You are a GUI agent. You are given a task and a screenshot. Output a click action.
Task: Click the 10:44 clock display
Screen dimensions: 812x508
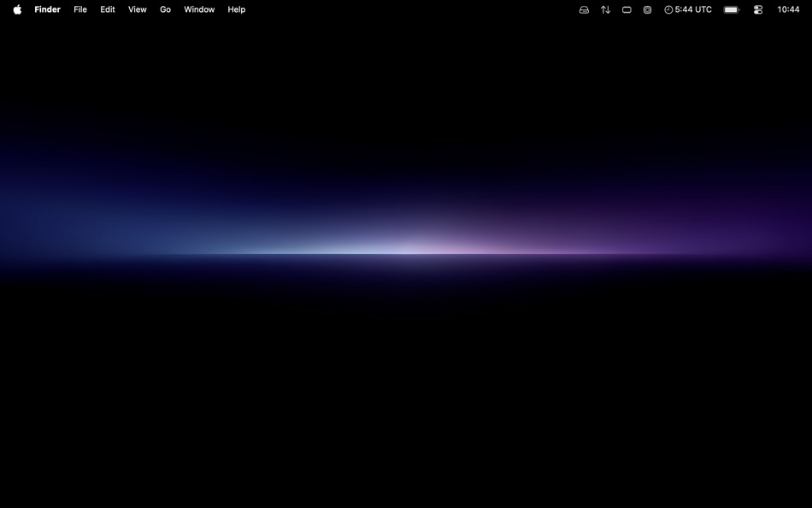pos(788,9)
